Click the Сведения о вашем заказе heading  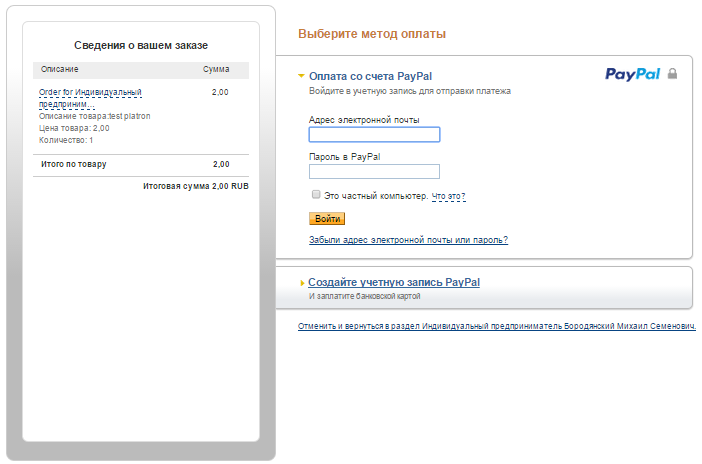(141, 45)
